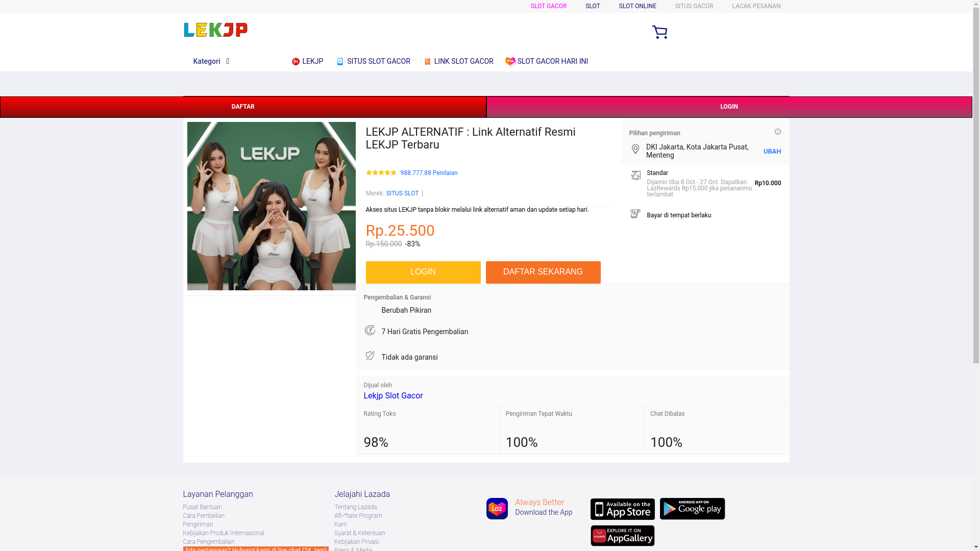Open the SITUS SLOT brand link
The width and height of the screenshot is (980, 551).
[402, 193]
